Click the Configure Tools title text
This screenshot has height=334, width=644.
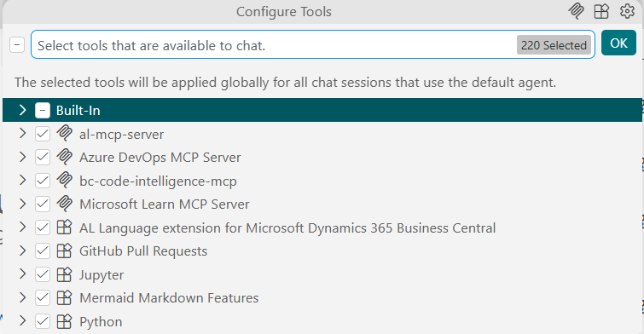284,12
